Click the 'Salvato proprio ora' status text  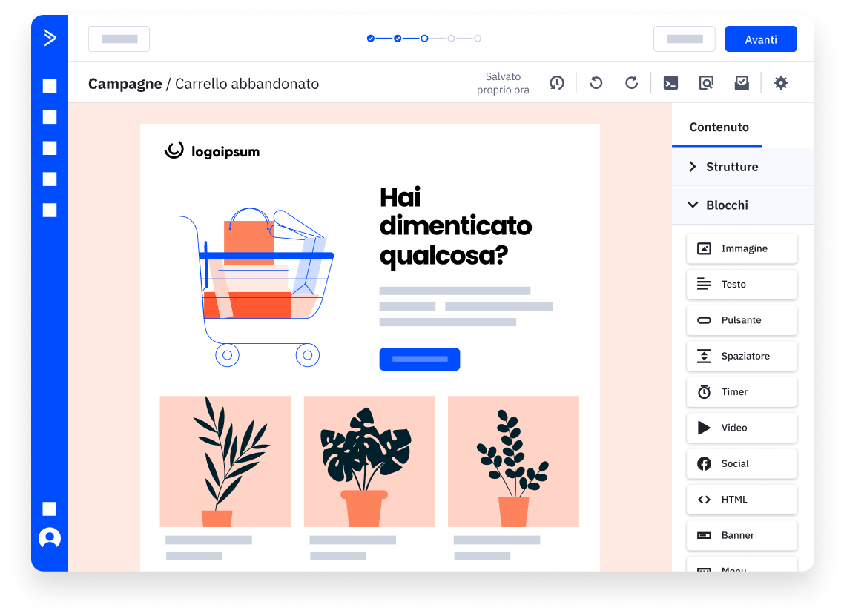503,83
